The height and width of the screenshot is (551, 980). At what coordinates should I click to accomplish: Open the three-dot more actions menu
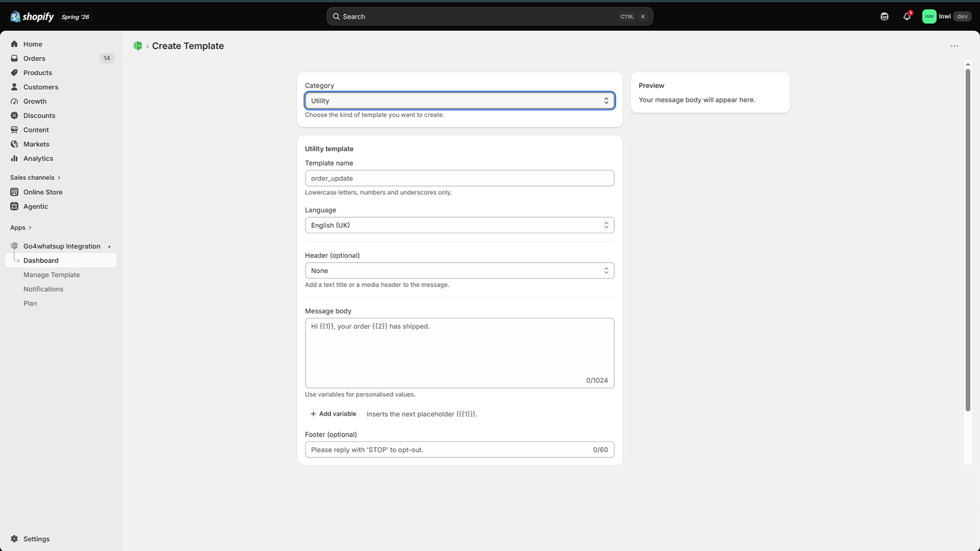(x=954, y=46)
